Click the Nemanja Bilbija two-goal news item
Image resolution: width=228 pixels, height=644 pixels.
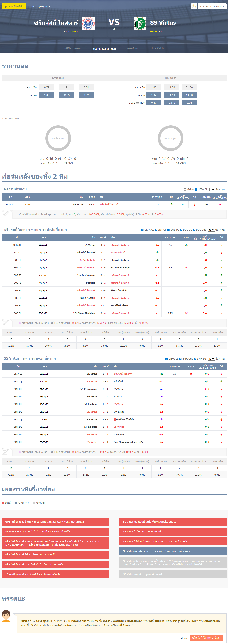(x=55, y=531)
